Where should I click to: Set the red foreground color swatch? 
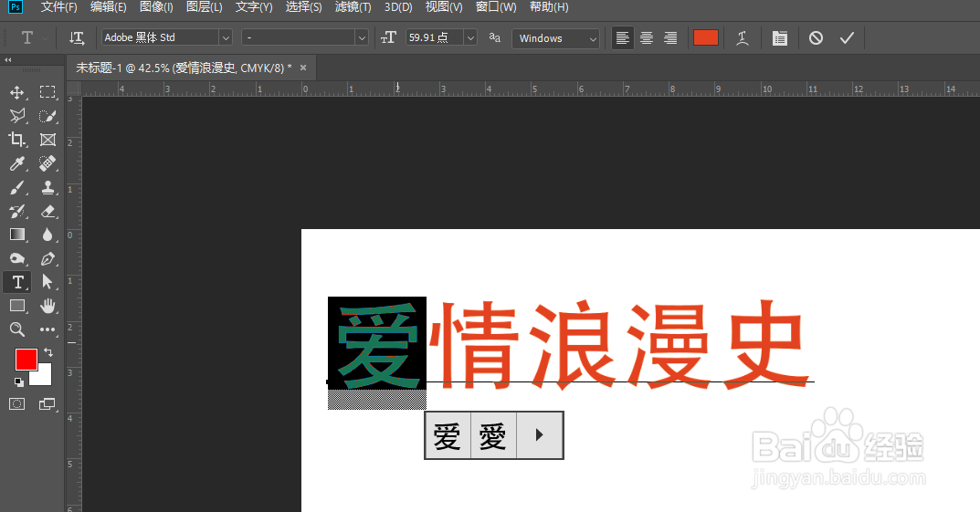pyautogui.click(x=25, y=359)
